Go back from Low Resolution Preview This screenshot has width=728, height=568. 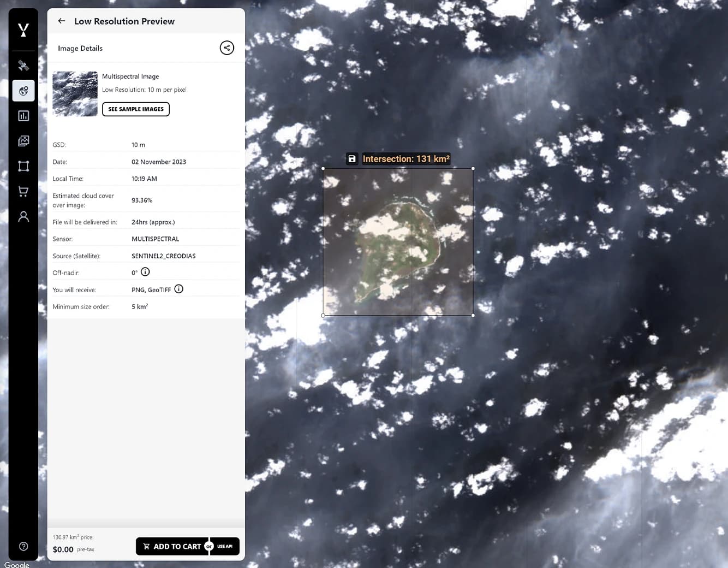[61, 21]
